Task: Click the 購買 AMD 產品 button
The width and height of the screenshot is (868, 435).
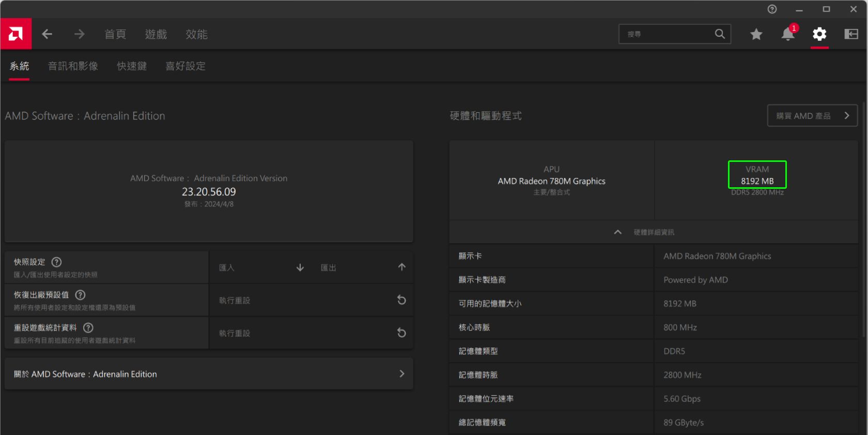Action: tap(812, 116)
